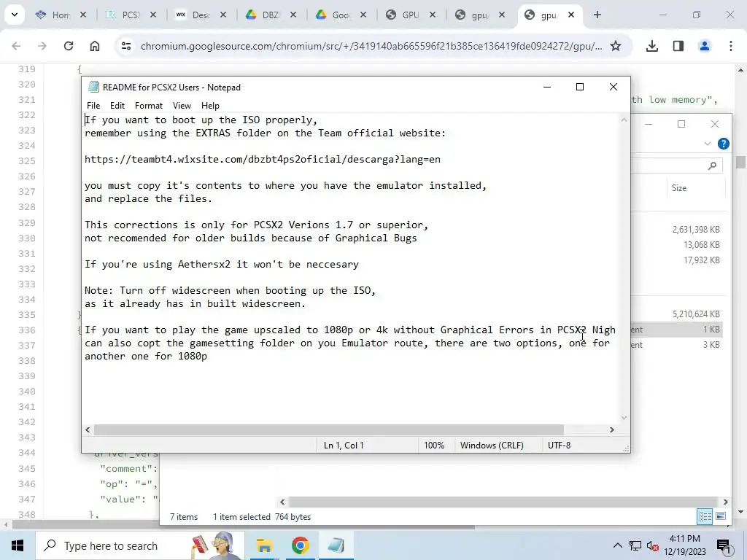Open network status tray icon
This screenshot has width=747, height=560.
[635, 545]
